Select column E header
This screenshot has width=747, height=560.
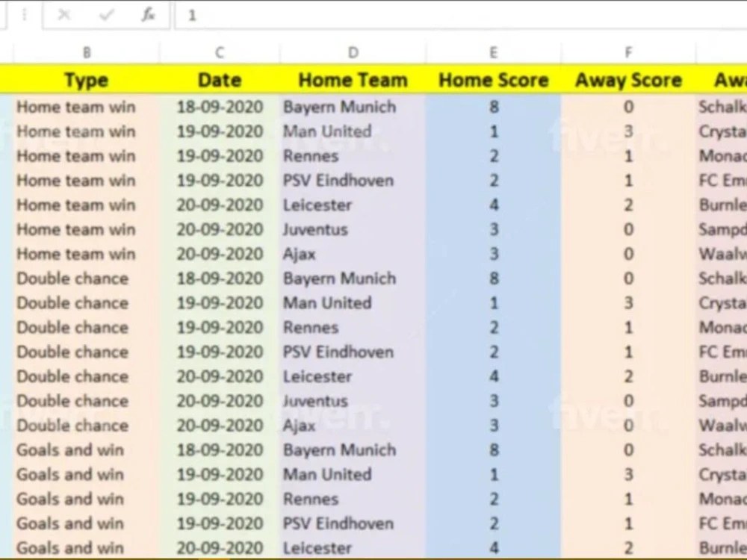point(494,52)
